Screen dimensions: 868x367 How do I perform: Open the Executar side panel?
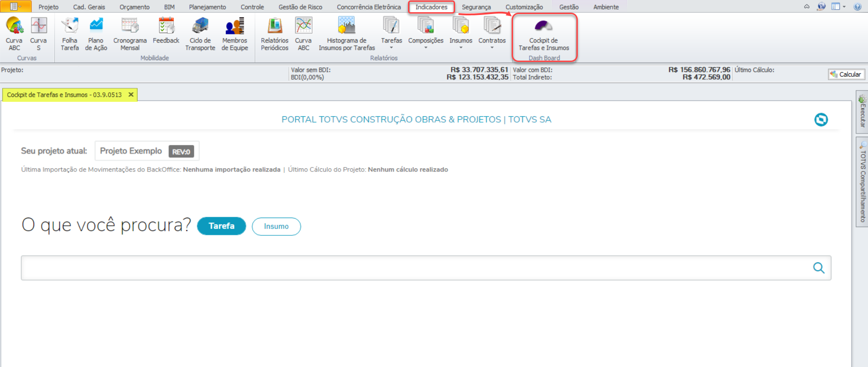click(862, 111)
